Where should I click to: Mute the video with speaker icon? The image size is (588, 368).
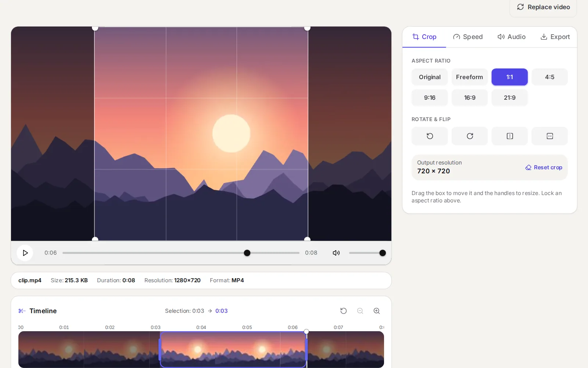pyautogui.click(x=336, y=253)
